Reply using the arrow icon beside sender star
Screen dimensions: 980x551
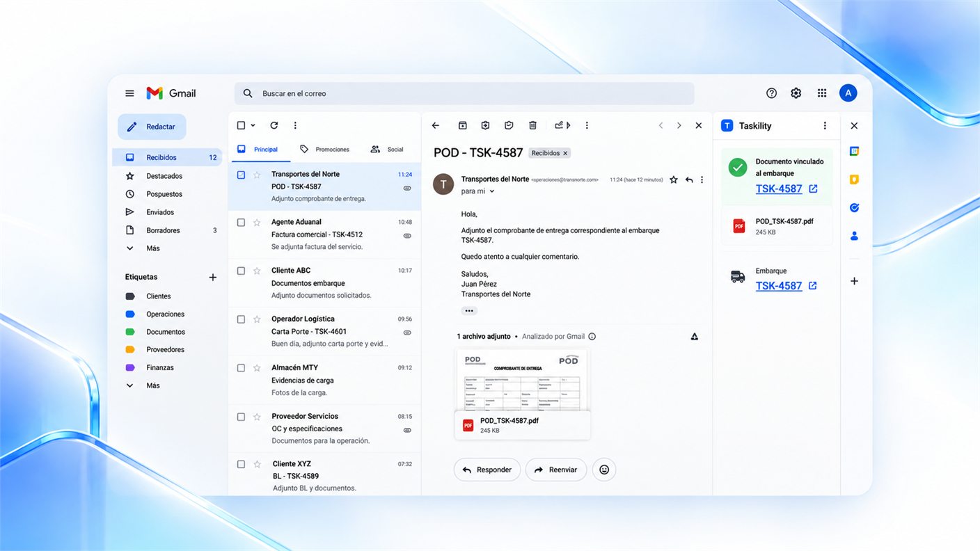689,179
